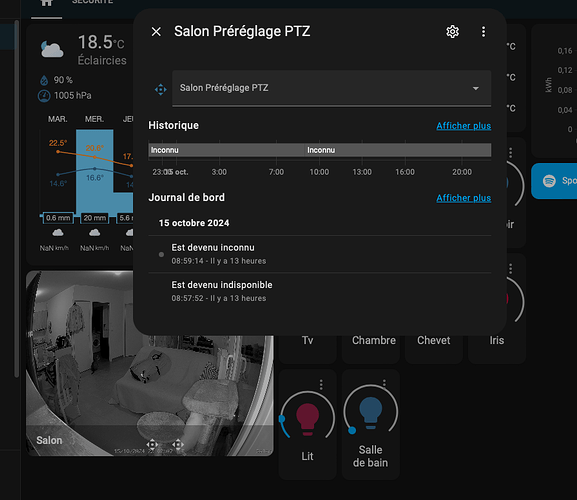Click the Chevet light card label
This screenshot has width=577, height=500.
tap(433, 340)
